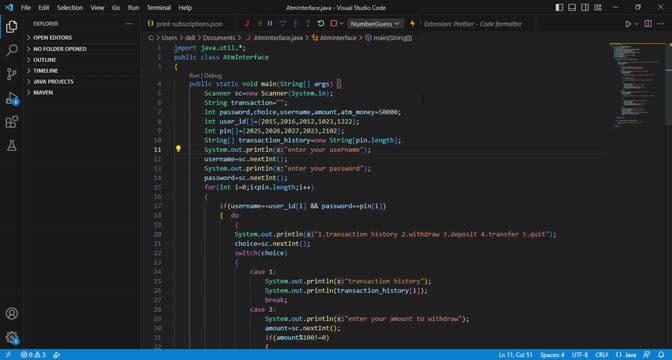Screen dimensions: 672x360
Task: Open the Terminal menu
Action: [x=159, y=8]
